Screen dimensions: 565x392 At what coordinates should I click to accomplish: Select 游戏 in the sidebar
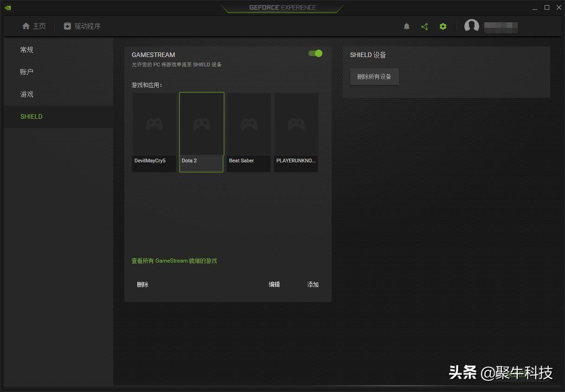(58, 94)
